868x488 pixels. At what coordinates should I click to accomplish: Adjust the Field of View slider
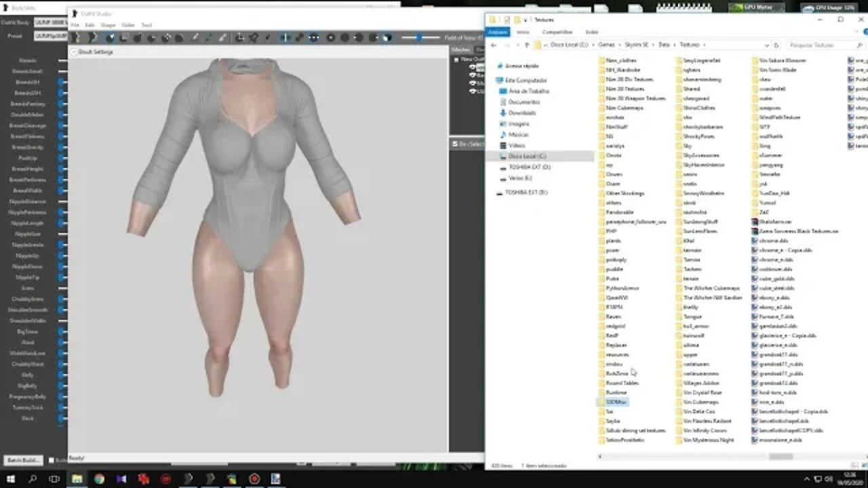(x=420, y=38)
